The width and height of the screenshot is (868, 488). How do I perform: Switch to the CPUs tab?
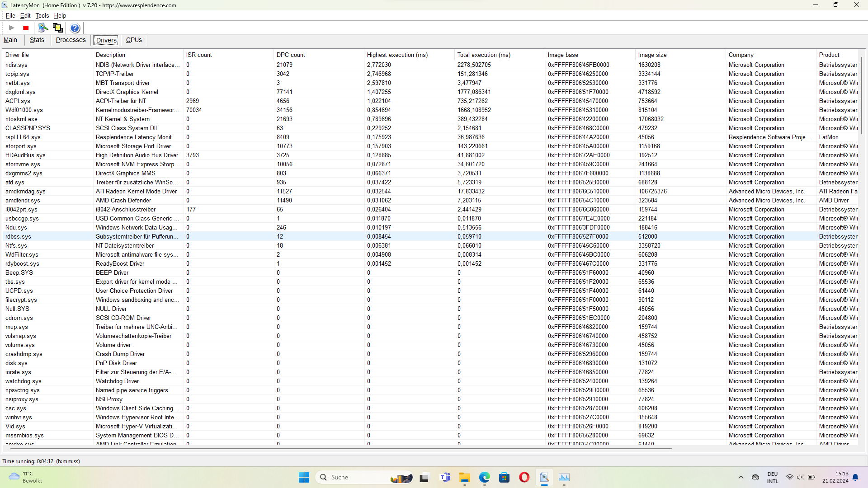click(134, 40)
